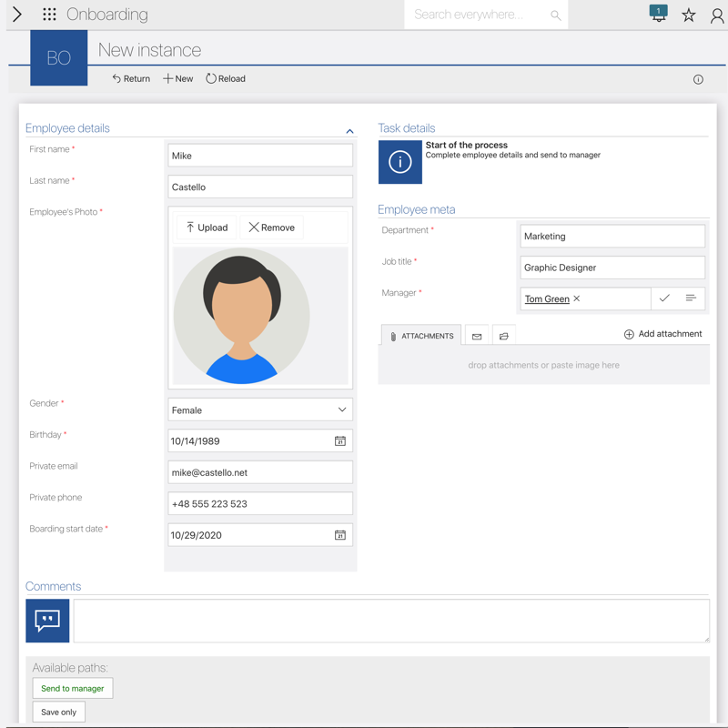Open the Gender dropdown
Image resolution: width=728 pixels, height=728 pixels.
260,410
